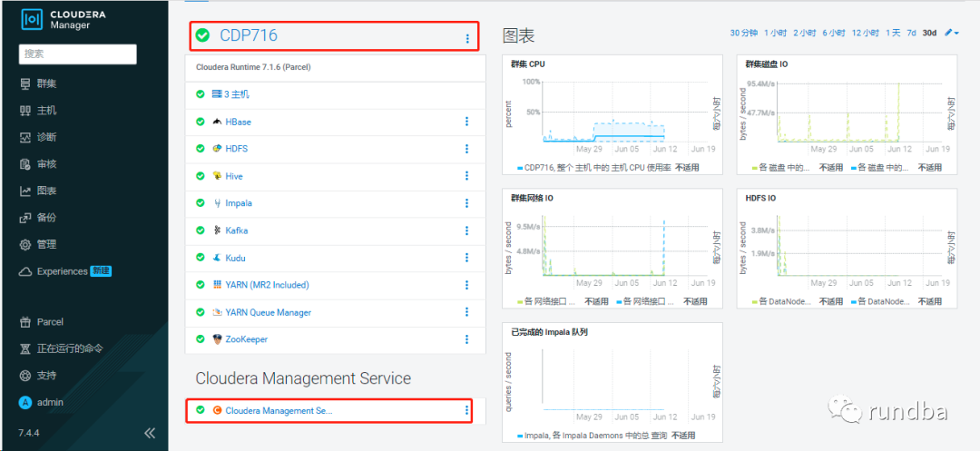The width and height of the screenshot is (980, 451).
Task: Open the YARN Queue Manager actions menu
Action: (x=467, y=311)
